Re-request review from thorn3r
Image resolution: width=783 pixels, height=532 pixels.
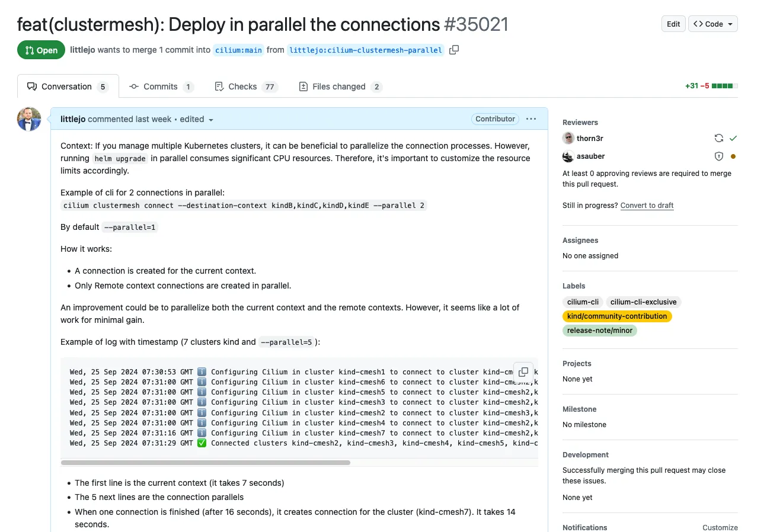coord(718,138)
